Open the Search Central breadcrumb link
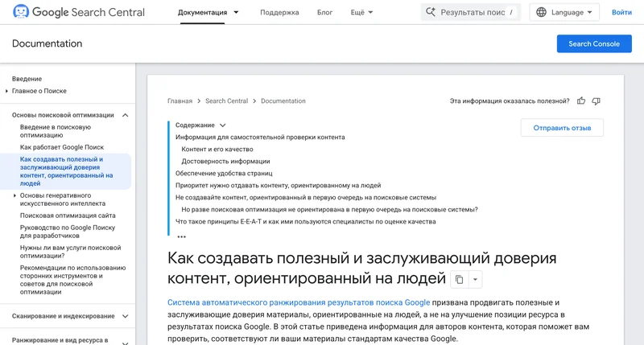Viewport: 644px width, 345px height. click(x=226, y=101)
